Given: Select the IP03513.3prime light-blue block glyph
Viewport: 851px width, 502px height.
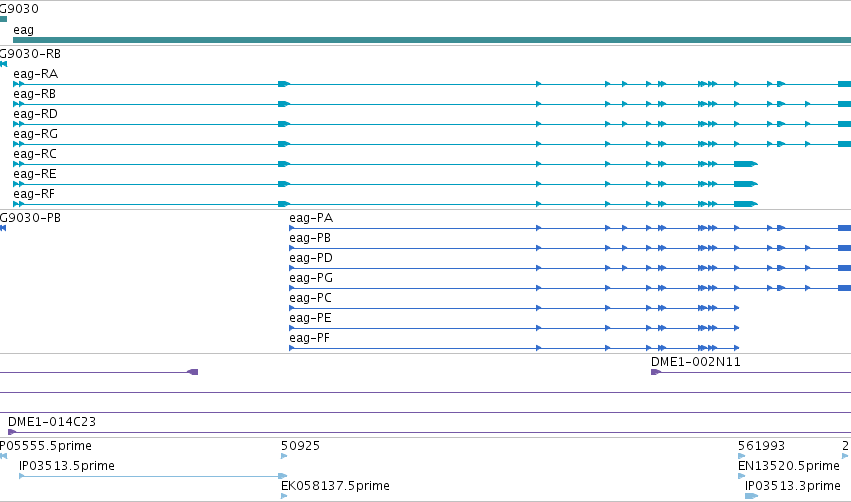Looking at the screenshot, I should pos(752,496).
